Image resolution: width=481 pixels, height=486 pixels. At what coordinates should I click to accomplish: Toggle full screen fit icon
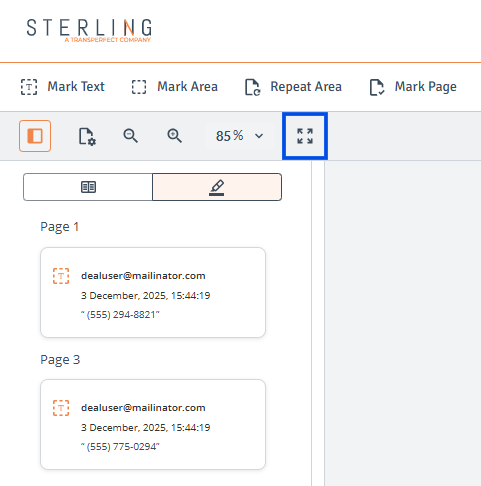305,136
